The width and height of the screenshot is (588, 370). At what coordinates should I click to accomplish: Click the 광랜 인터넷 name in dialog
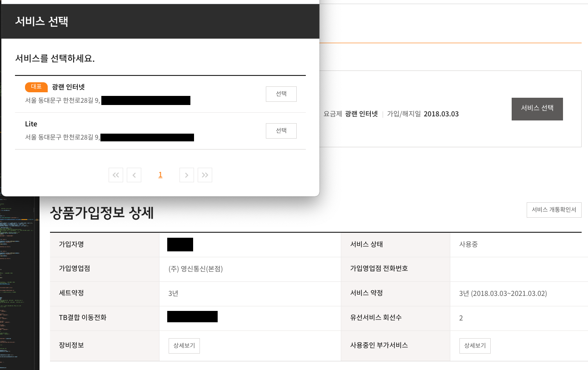pos(68,87)
